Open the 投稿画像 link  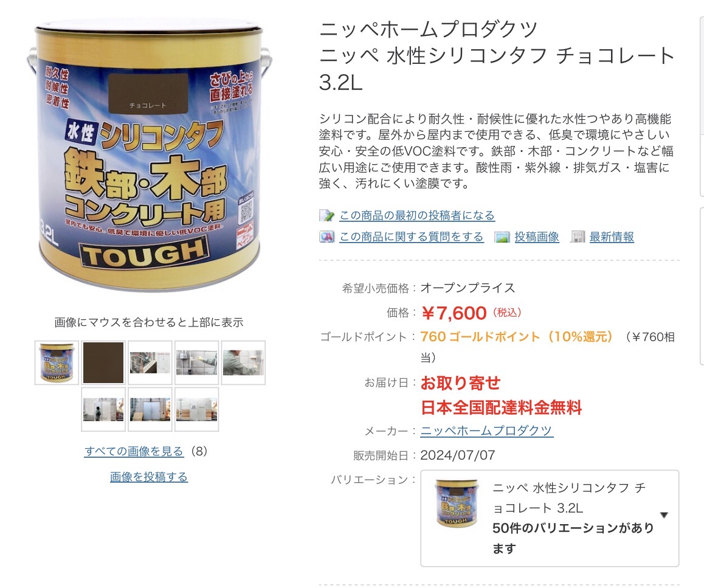coord(537,237)
